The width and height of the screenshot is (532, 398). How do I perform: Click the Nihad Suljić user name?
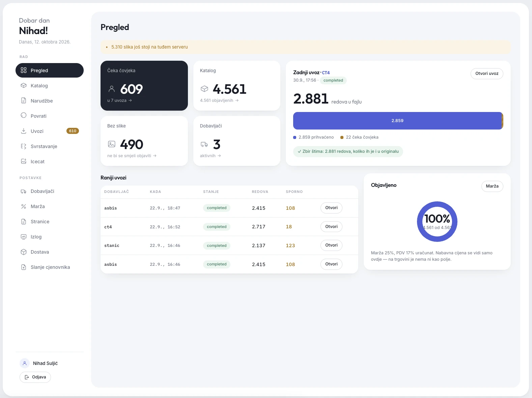point(46,363)
